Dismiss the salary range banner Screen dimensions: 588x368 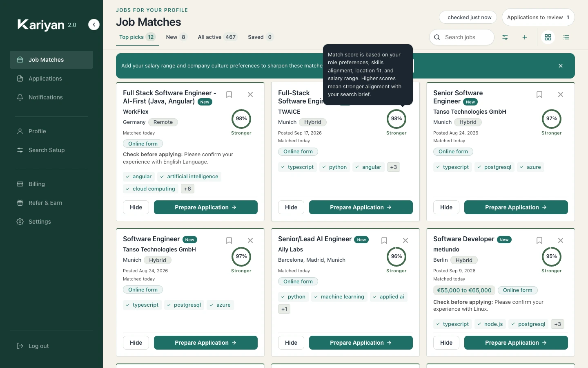561,66
